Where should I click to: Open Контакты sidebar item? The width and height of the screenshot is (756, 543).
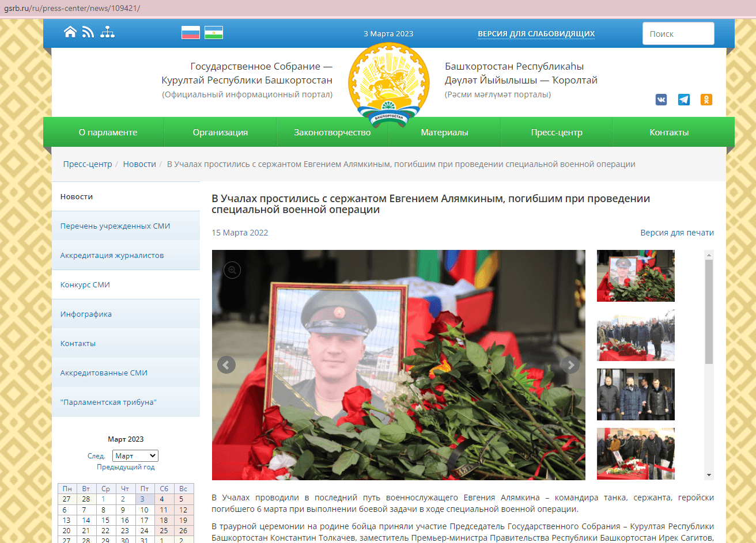(126, 343)
